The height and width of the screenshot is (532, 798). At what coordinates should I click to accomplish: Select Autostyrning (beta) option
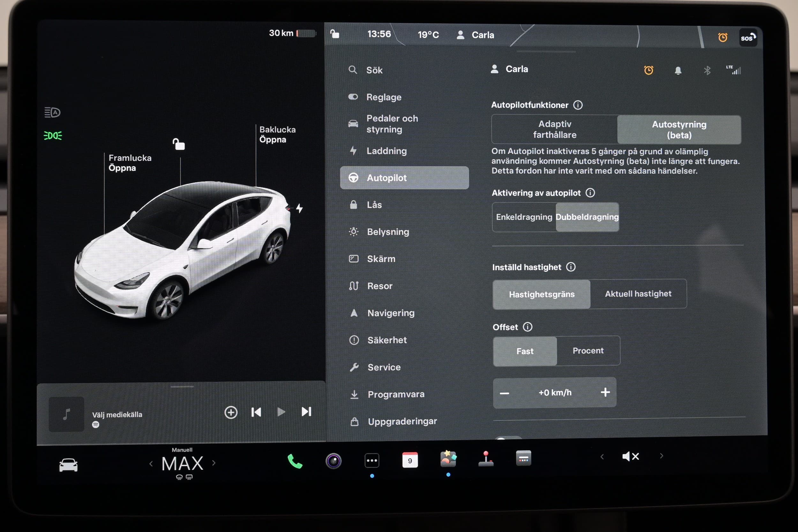tap(679, 130)
